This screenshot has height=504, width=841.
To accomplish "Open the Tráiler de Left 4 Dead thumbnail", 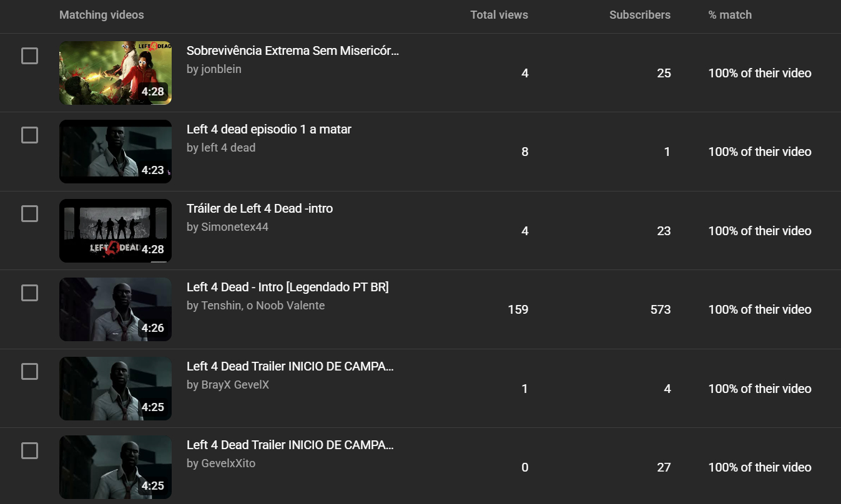I will [116, 231].
